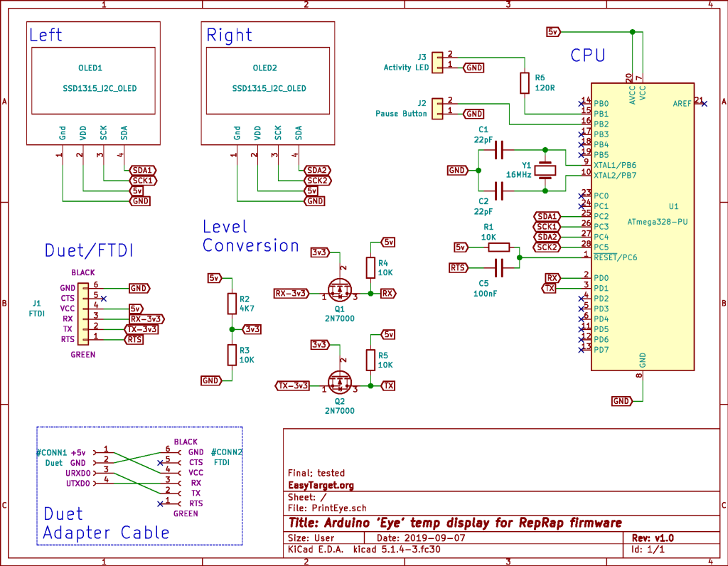
Task: Click the 'Pause Button' text beside J2
Action: [401, 113]
